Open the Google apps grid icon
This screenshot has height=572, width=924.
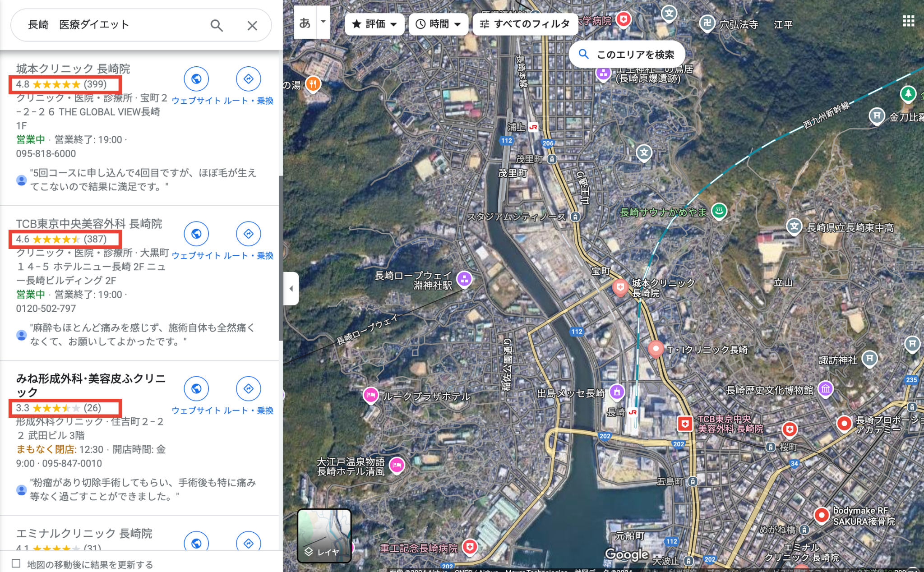pos(908,21)
